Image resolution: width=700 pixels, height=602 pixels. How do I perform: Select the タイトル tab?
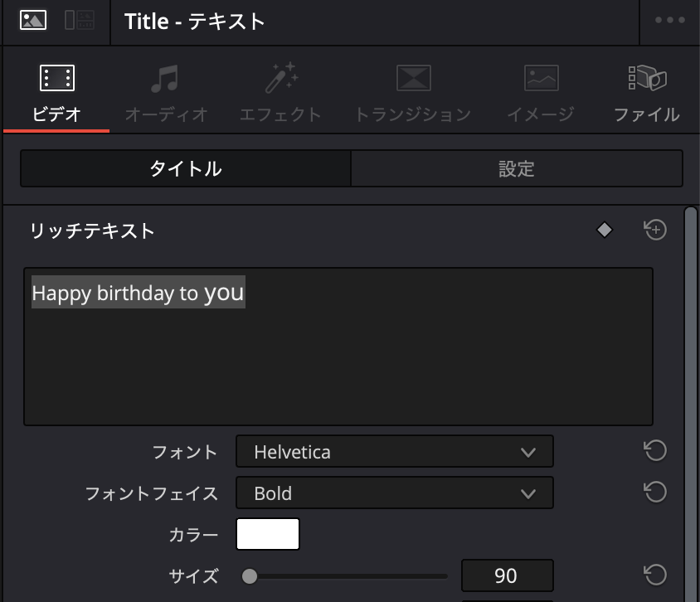(184, 168)
